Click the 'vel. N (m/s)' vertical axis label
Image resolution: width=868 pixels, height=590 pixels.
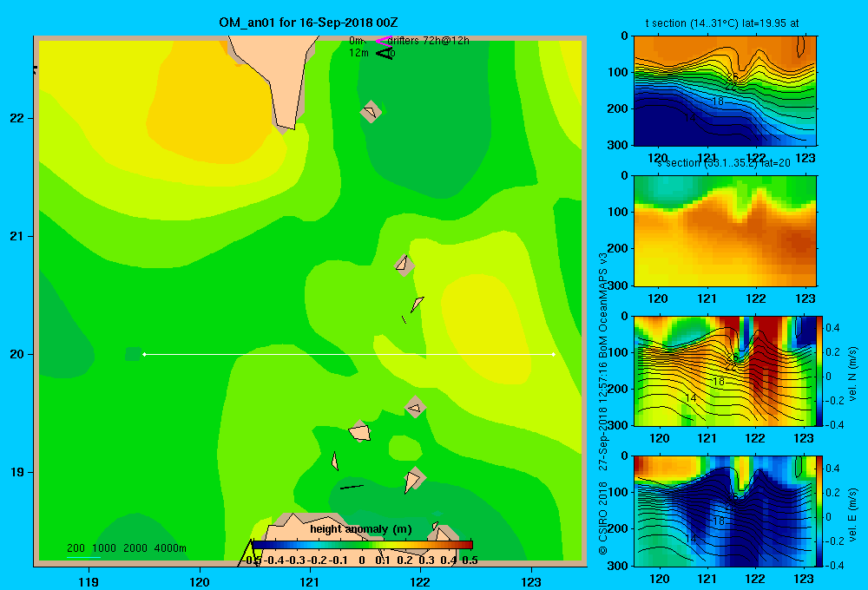click(852, 374)
